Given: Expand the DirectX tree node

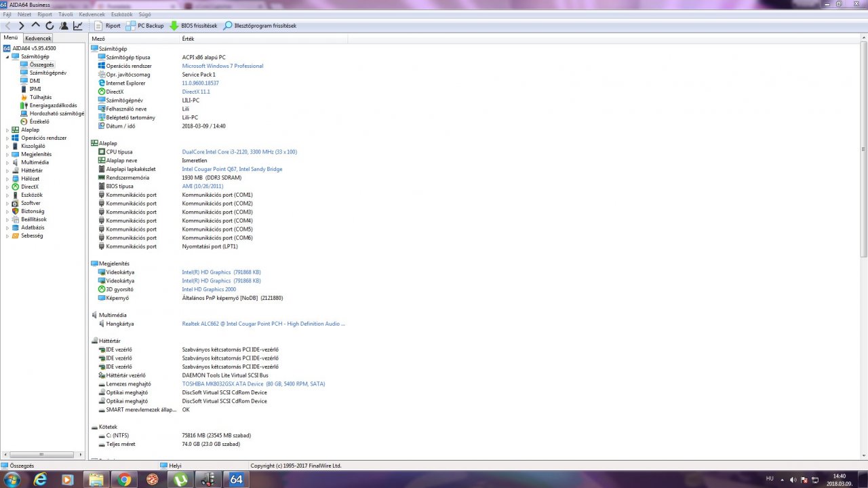Looking at the screenshot, I should point(7,187).
